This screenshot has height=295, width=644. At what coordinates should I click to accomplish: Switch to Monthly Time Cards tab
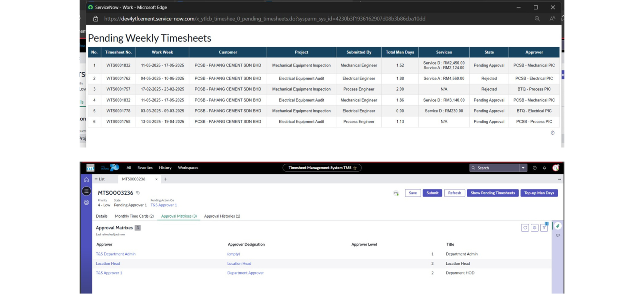tap(134, 216)
